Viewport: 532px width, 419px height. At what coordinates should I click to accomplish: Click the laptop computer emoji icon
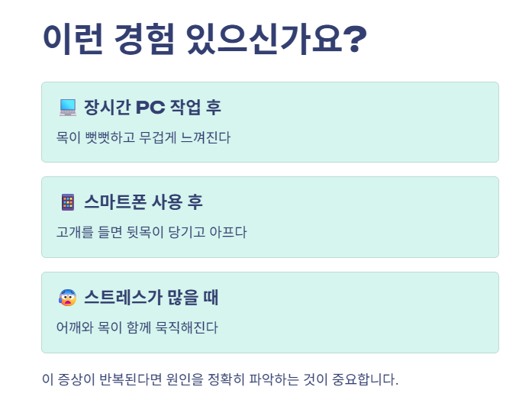(68, 108)
